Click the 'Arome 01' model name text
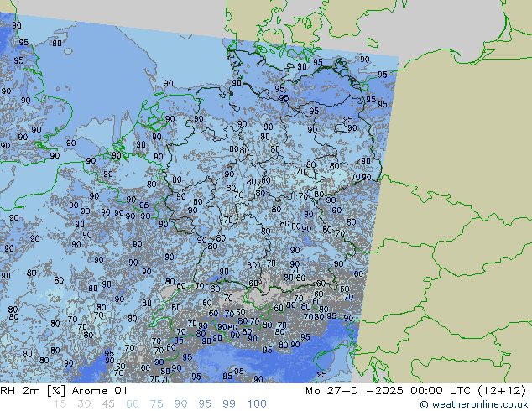Image resolution: width=532 pixels, height=411 pixels. [99, 391]
